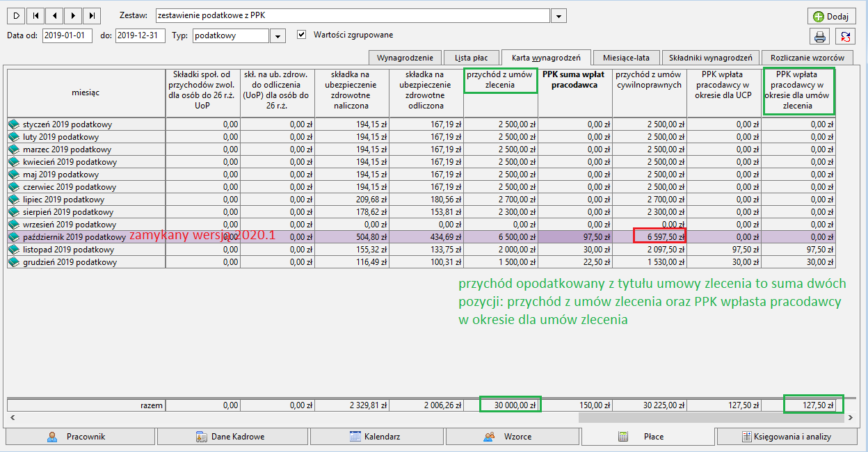Viewport: 868px width, 452px height.
Task: Click the cell with value 504,80 zł
Action: coord(351,237)
